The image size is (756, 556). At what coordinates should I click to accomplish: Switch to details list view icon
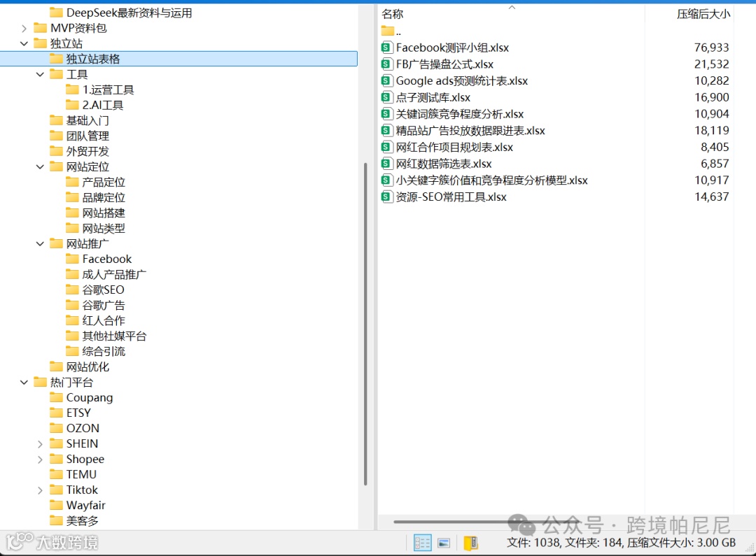coord(422,543)
